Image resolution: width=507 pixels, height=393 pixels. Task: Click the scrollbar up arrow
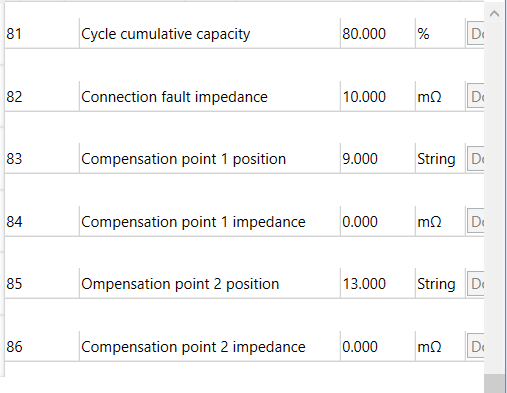(x=494, y=14)
